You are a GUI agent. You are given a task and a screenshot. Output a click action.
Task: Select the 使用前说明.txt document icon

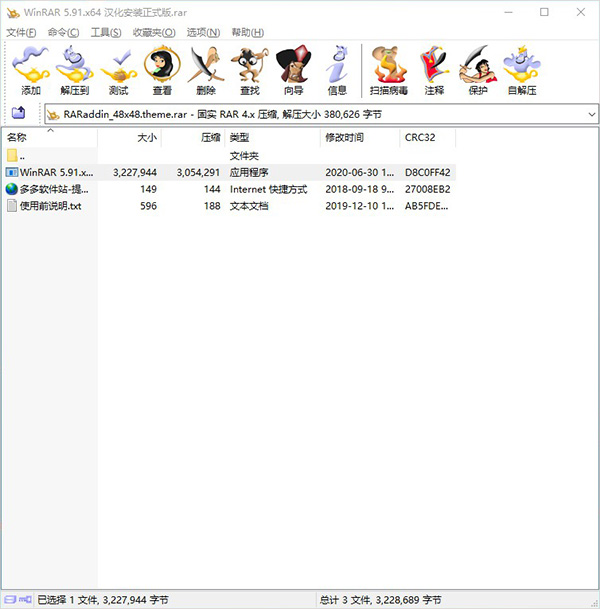pos(12,206)
